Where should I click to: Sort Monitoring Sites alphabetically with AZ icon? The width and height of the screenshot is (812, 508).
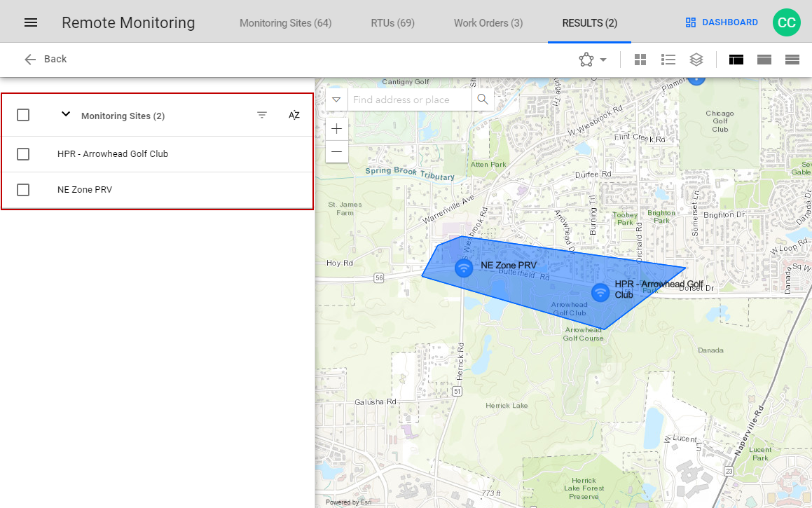(294, 115)
